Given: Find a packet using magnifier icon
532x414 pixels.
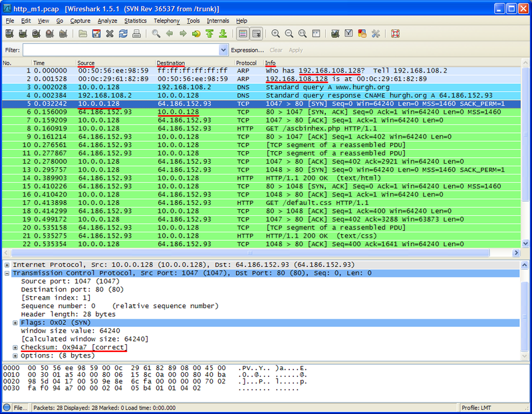Looking at the screenshot, I should (156, 34).
